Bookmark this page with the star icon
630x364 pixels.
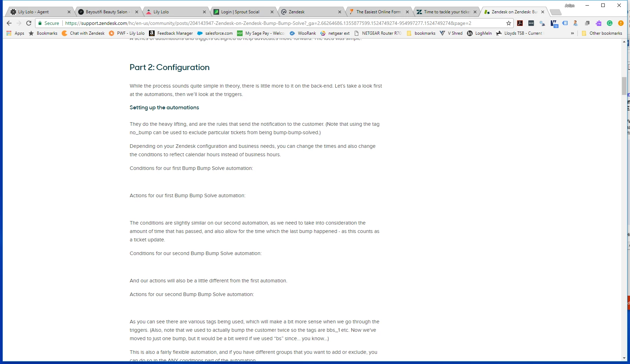[x=509, y=23]
